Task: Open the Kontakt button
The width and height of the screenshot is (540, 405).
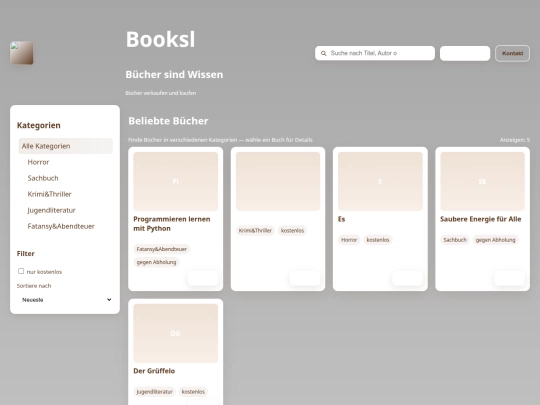Action: coord(512,53)
